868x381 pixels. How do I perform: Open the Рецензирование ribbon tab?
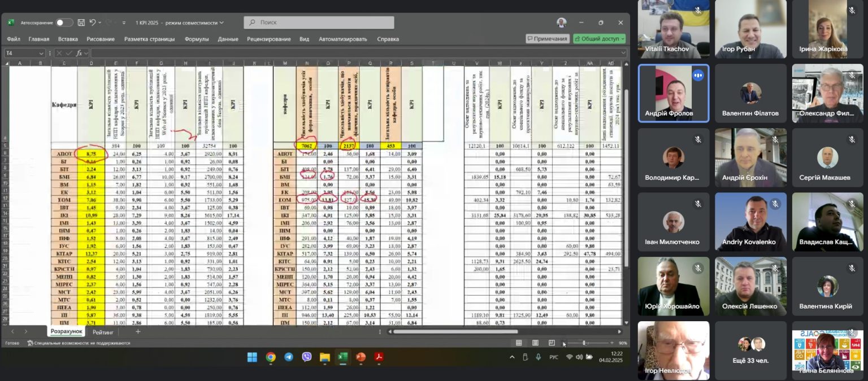click(268, 39)
